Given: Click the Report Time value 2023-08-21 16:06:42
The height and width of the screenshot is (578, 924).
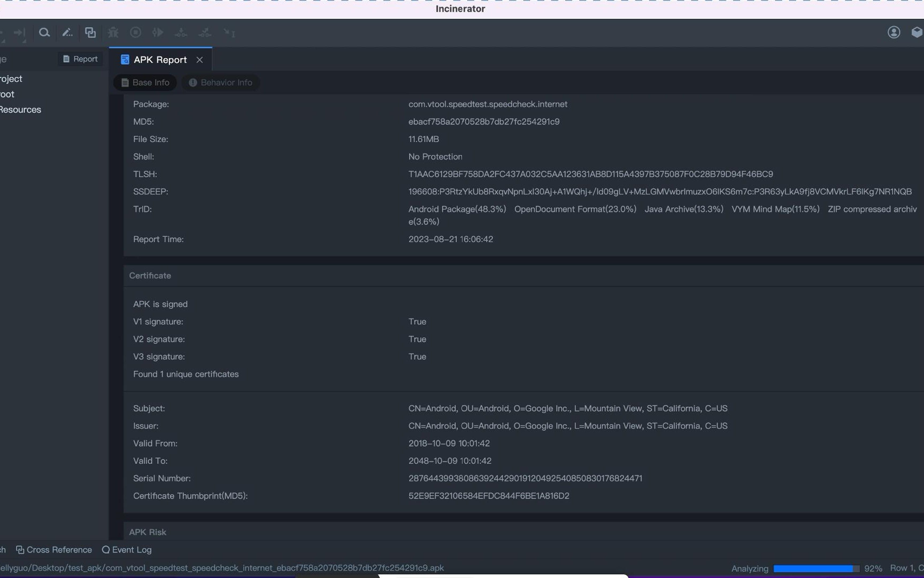Looking at the screenshot, I should pos(451,239).
